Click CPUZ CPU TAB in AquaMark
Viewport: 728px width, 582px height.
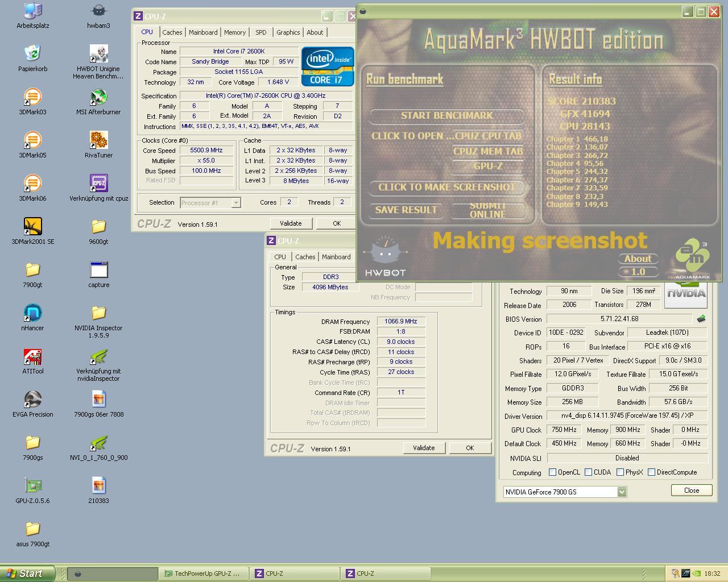tap(488, 136)
